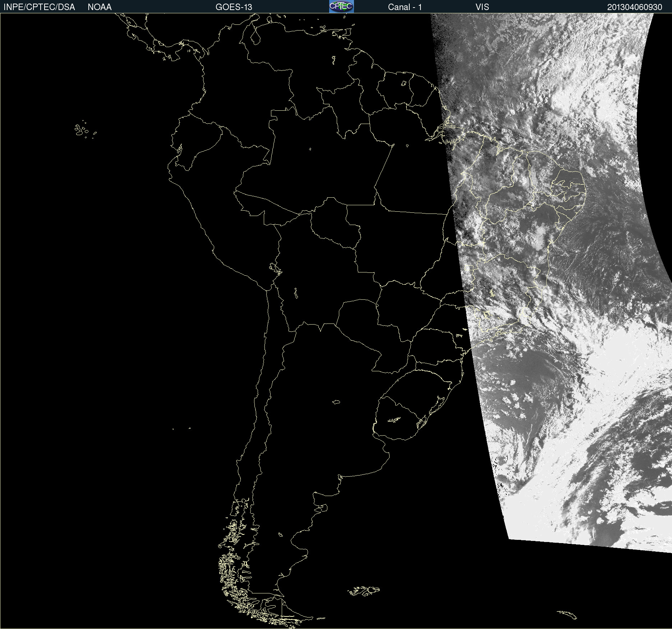This screenshot has width=672, height=629.
Task: Click the 201304060930 timestamp
Action: [x=635, y=7]
